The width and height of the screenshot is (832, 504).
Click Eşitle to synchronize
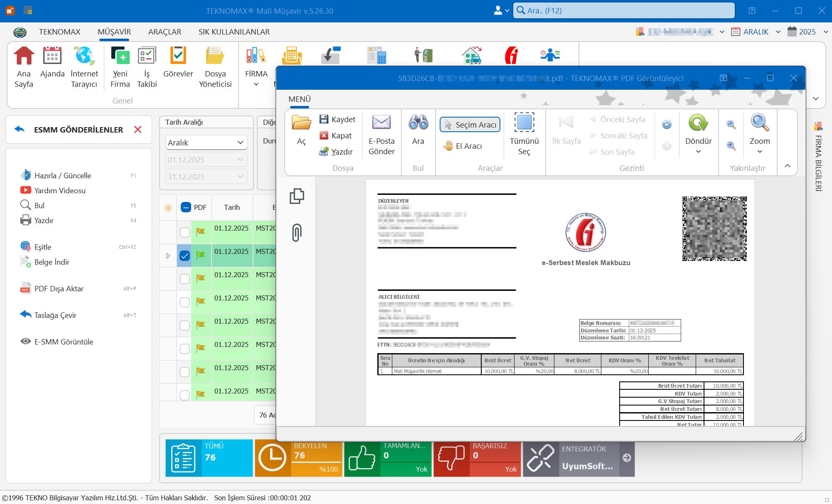[x=36, y=247]
